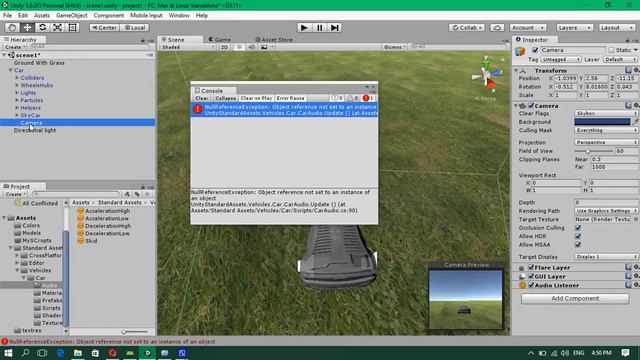Image resolution: width=640 pixels, height=360 pixels.
Task: Open scene effects image icon
Action: click(264, 47)
